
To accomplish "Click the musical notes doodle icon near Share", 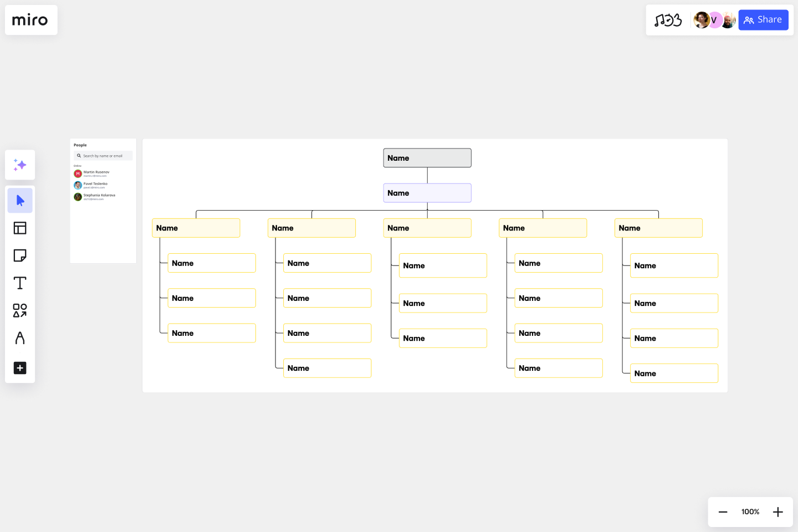I will pyautogui.click(x=669, y=20).
